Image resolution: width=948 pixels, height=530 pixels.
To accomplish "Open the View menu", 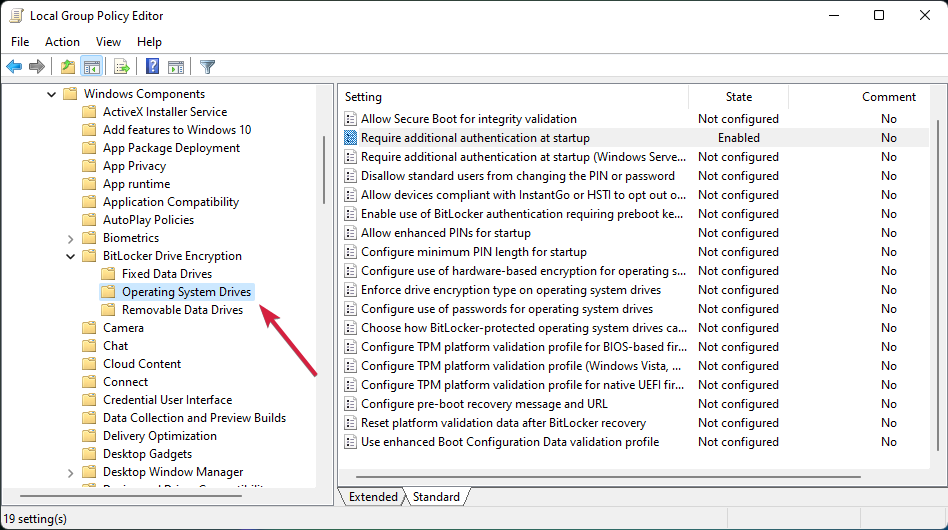I will [108, 42].
